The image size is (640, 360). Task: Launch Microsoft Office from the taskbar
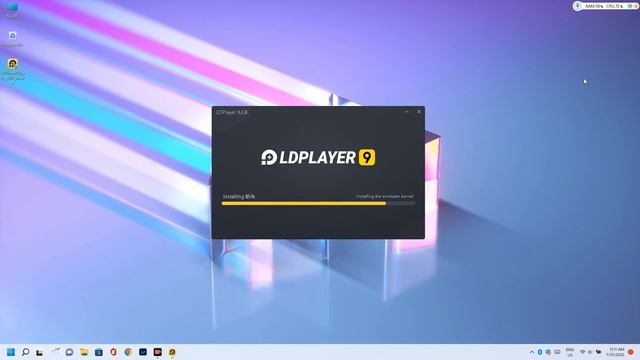pyautogui.click(x=113, y=352)
